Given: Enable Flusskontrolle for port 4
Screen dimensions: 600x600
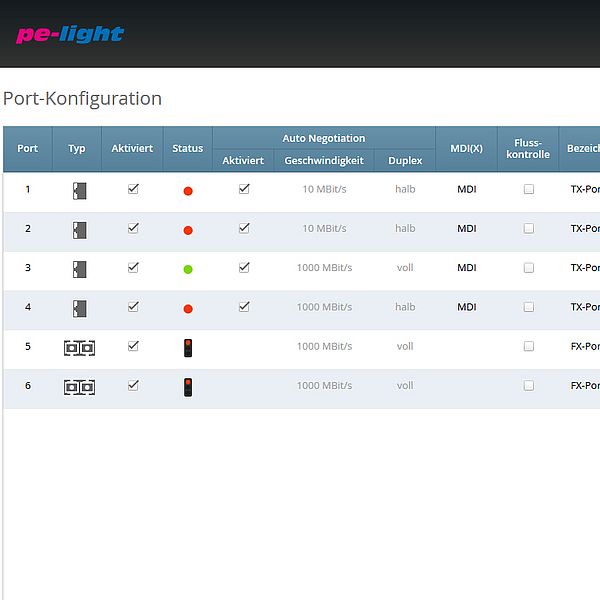Looking at the screenshot, I should (529, 307).
